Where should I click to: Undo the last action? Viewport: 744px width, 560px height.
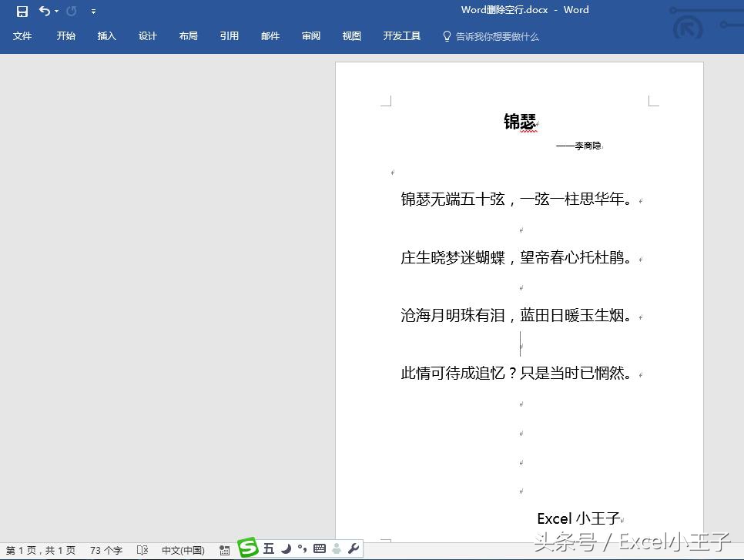pyautogui.click(x=43, y=11)
